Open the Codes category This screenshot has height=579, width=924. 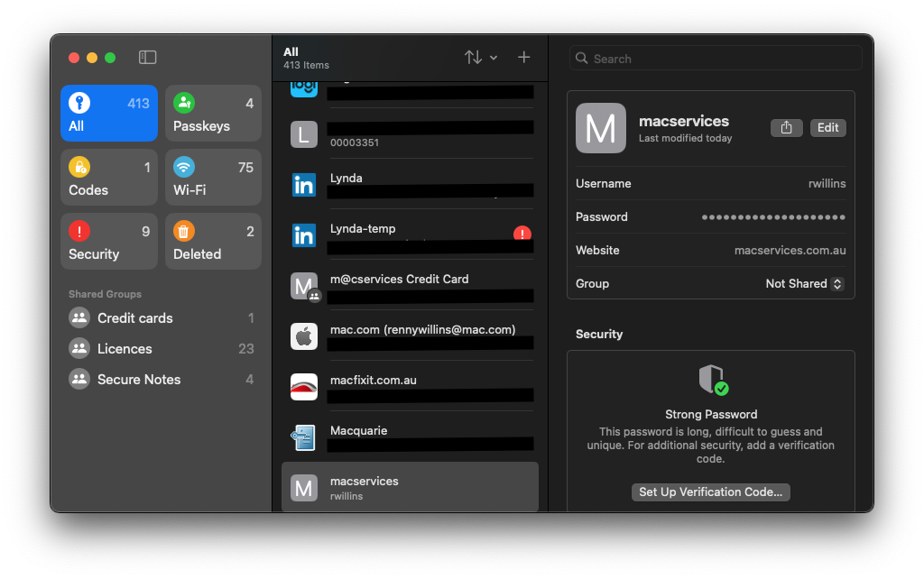coord(109,178)
